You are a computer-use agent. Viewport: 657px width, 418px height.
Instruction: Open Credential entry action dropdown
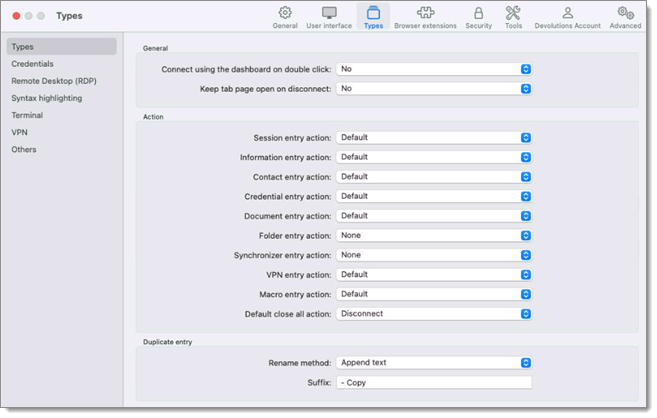(x=434, y=196)
